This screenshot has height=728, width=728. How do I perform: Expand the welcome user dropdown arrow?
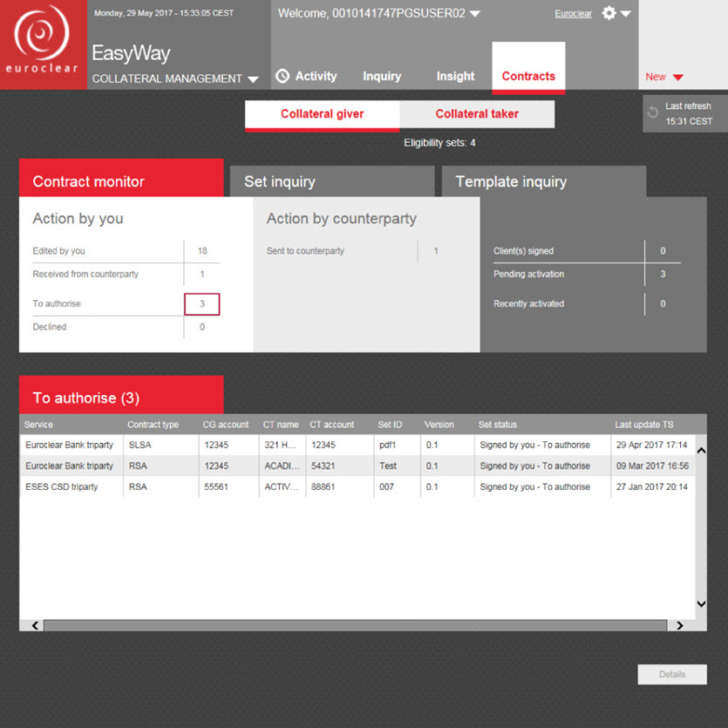474,14
